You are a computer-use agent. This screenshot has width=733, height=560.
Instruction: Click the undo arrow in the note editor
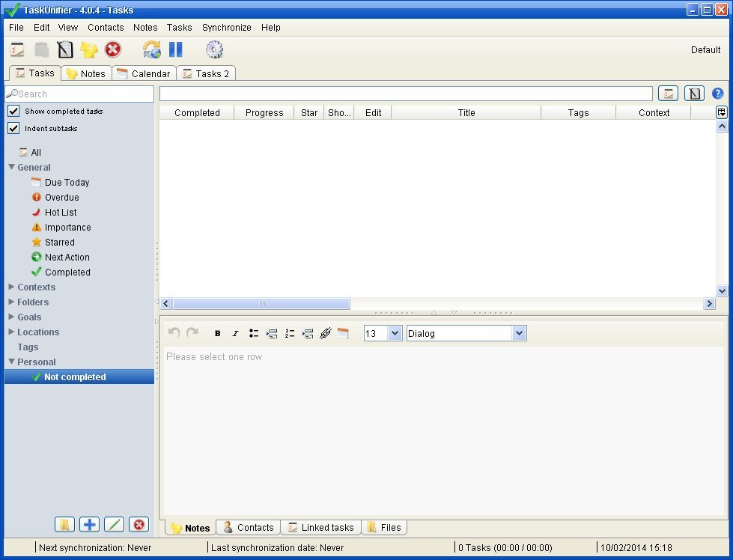click(174, 333)
